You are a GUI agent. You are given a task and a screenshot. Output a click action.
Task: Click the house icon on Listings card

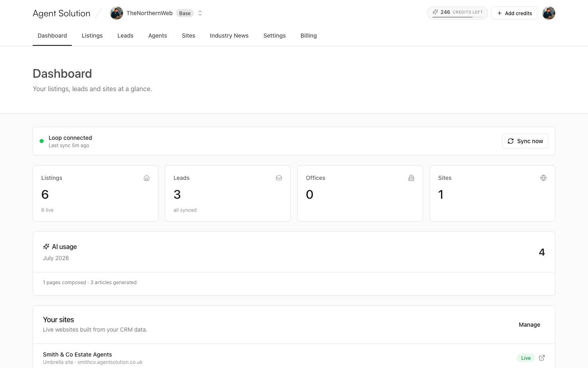coord(147,178)
